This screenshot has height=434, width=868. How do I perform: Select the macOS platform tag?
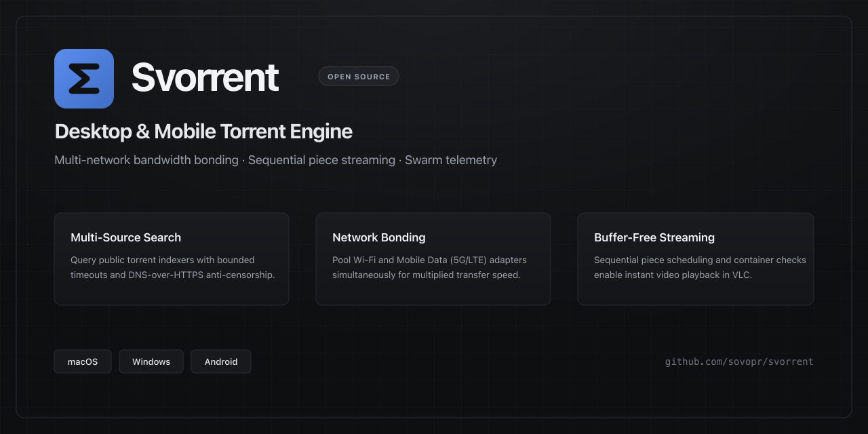[x=83, y=361]
